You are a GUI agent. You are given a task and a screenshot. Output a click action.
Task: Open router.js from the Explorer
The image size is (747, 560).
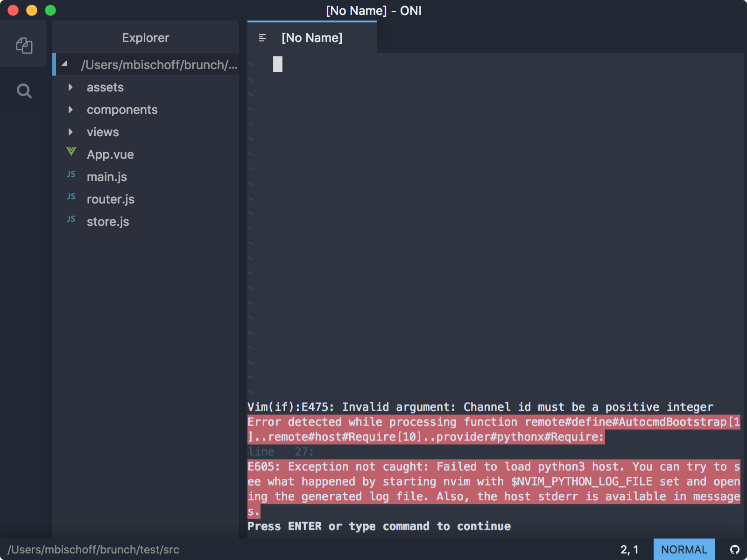pyautogui.click(x=111, y=199)
